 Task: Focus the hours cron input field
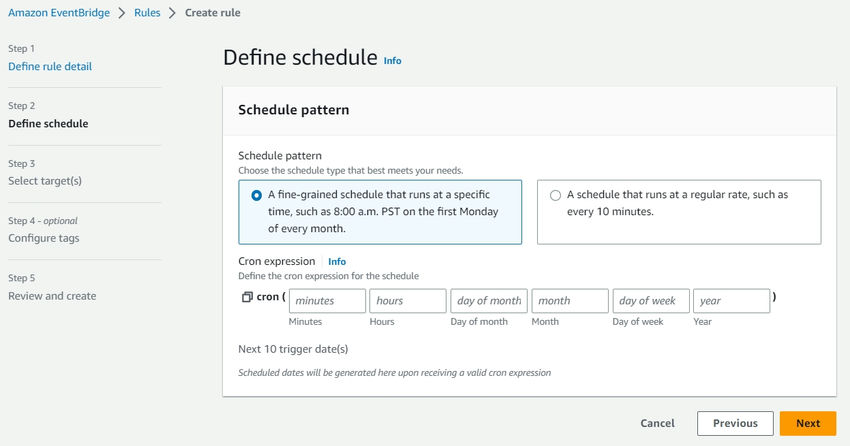click(408, 301)
